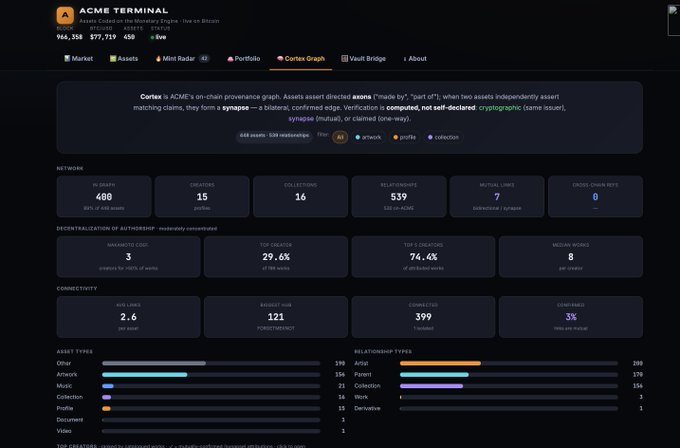Click the Vault Bridge tab icon

click(344, 59)
